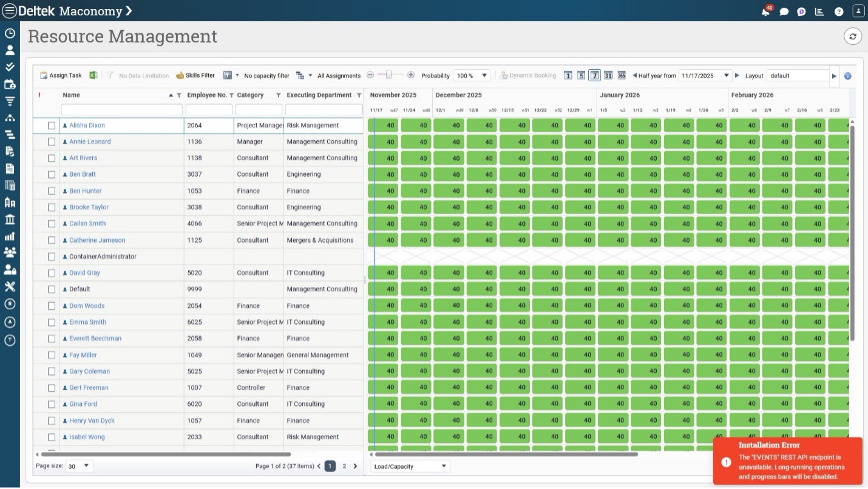Tick the checkbox beside David Gray
Screen dimensions: 868x489
pos(52,273)
